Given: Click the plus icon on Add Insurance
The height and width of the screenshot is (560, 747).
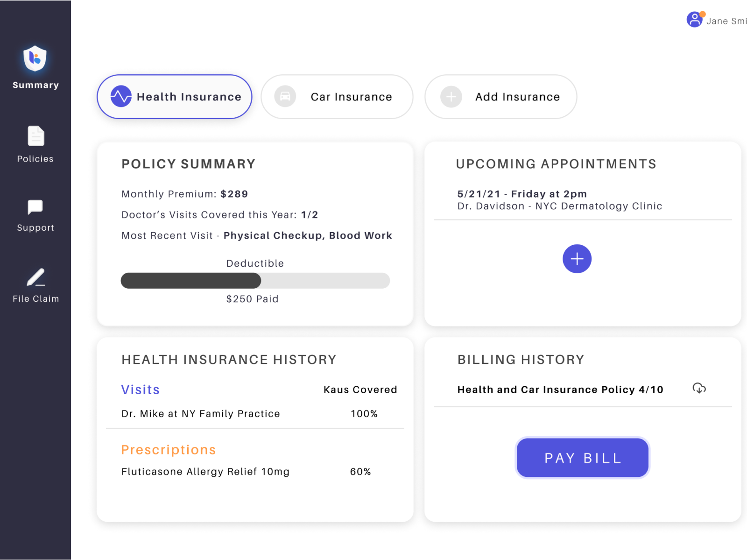Looking at the screenshot, I should [450, 97].
